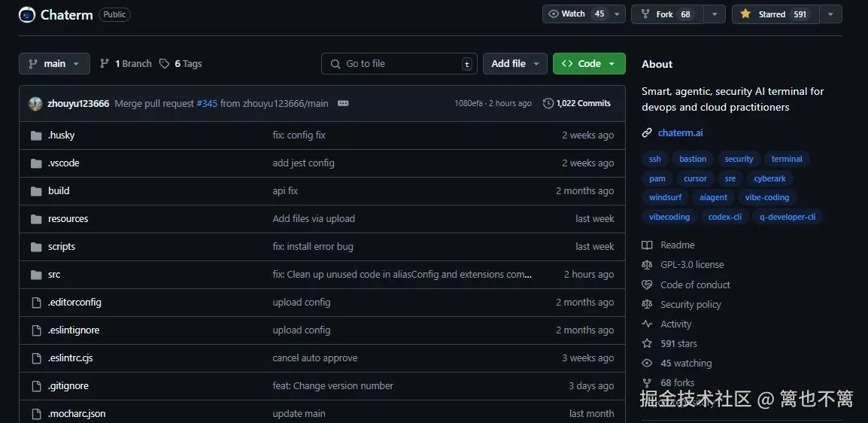Open the GPL-3.0 license link
868x423 pixels.
[x=692, y=265]
